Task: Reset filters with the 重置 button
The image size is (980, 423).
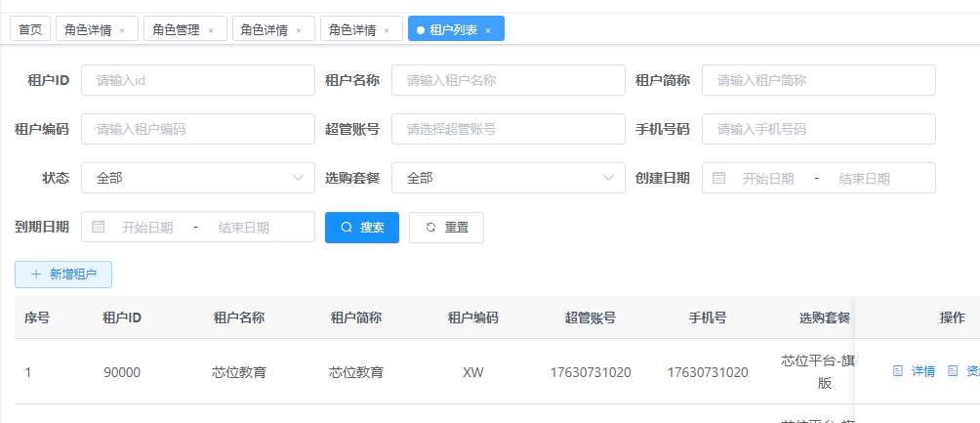Action: (x=446, y=227)
